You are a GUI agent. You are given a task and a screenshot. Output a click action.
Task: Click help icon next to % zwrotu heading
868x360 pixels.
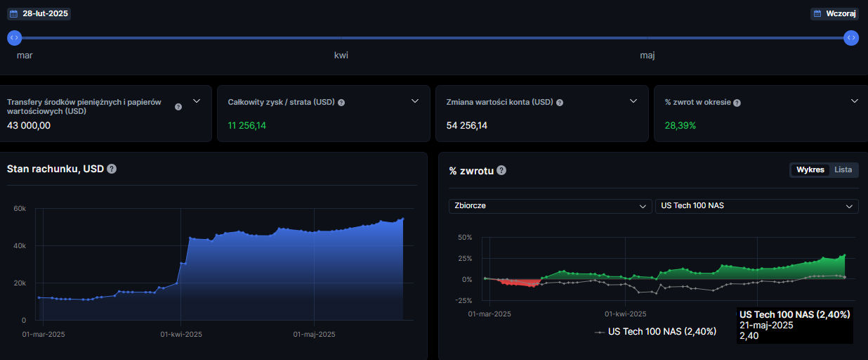(501, 170)
